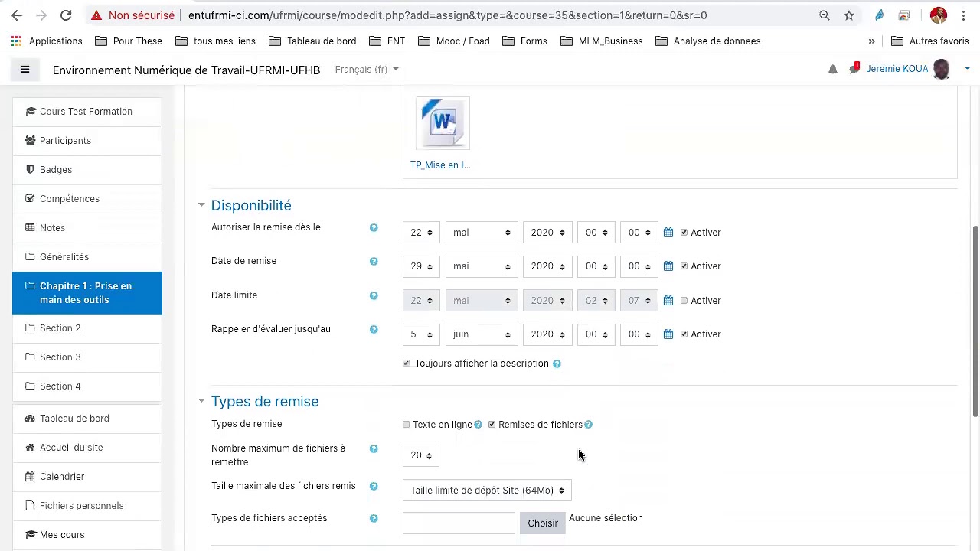Open the Applications bookmarks grid icon

tap(17, 41)
